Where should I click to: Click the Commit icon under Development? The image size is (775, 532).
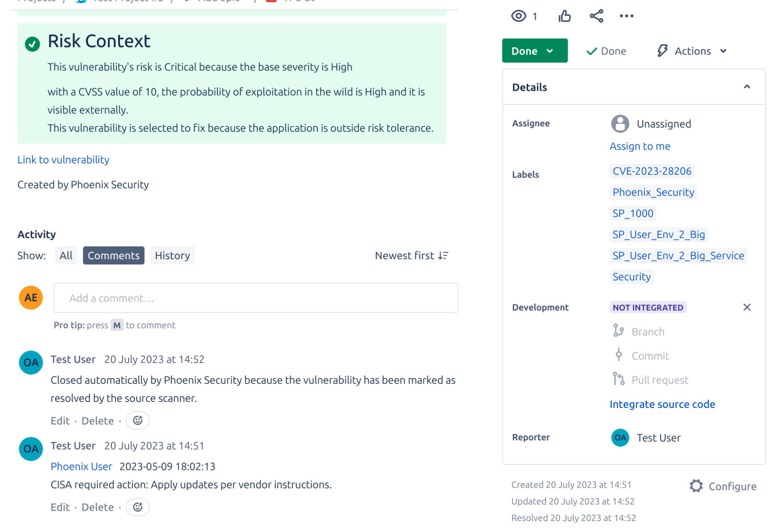(618, 355)
